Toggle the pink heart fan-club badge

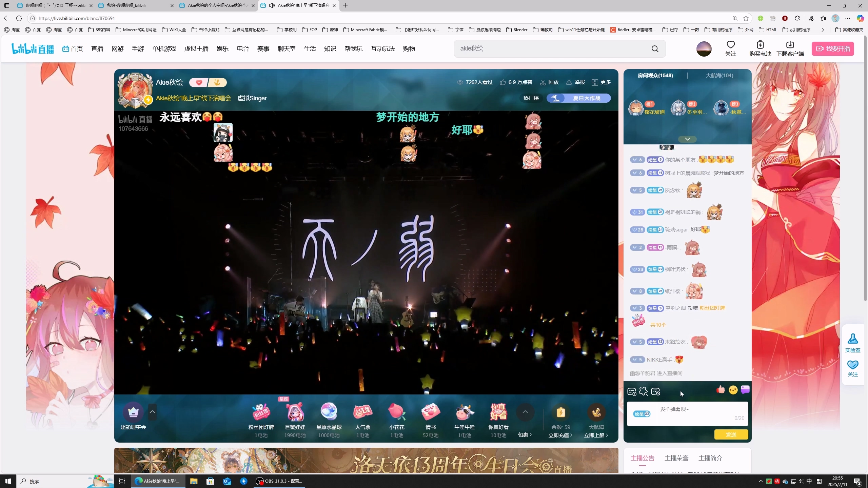pyautogui.click(x=199, y=82)
